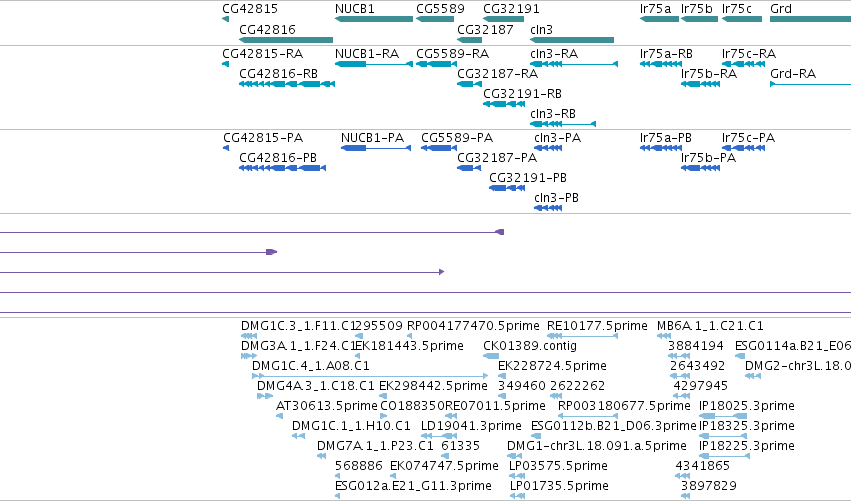Click the LP03575.5prime EST label
The width and height of the screenshot is (851, 501).
[x=558, y=466]
